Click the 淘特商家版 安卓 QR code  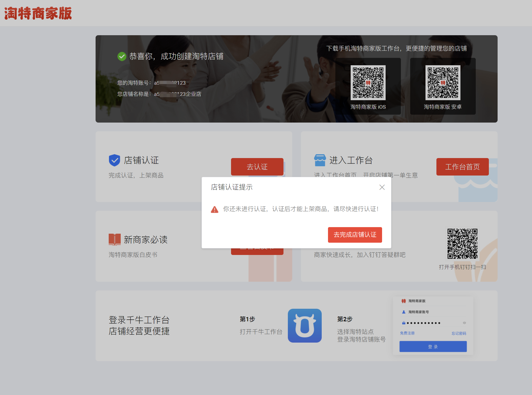443,83
